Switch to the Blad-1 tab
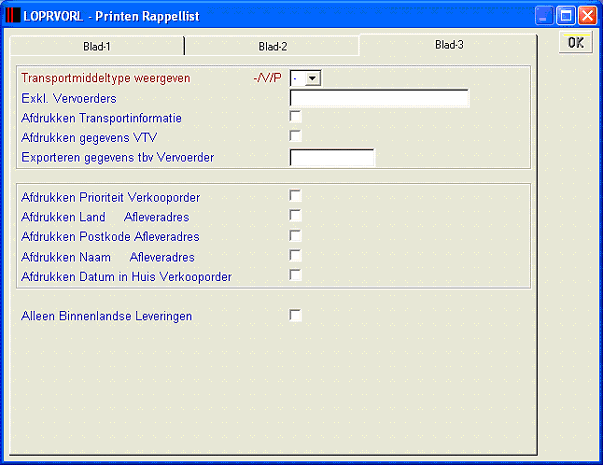Screen dimensions: 605x466 coord(97,46)
